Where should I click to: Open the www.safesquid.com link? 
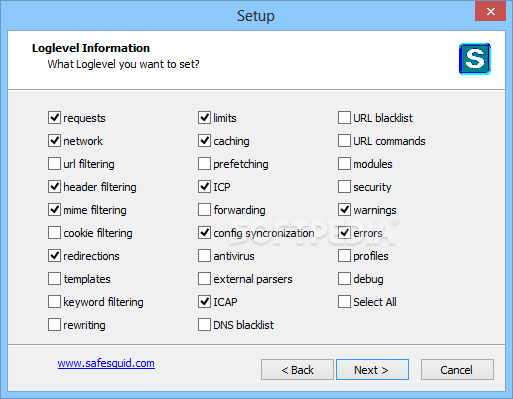point(106,363)
